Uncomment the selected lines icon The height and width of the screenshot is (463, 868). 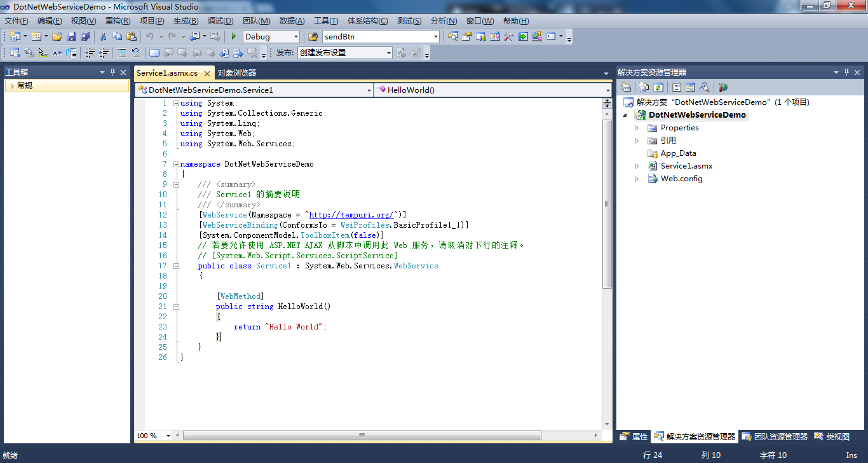pos(135,53)
